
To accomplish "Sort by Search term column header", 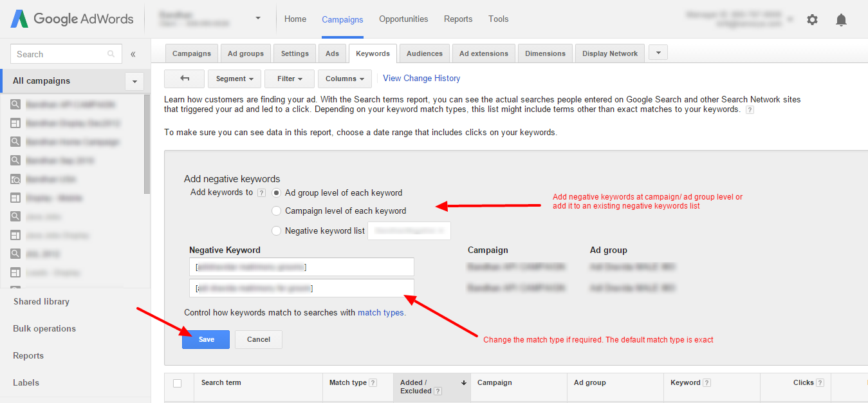I will [221, 382].
